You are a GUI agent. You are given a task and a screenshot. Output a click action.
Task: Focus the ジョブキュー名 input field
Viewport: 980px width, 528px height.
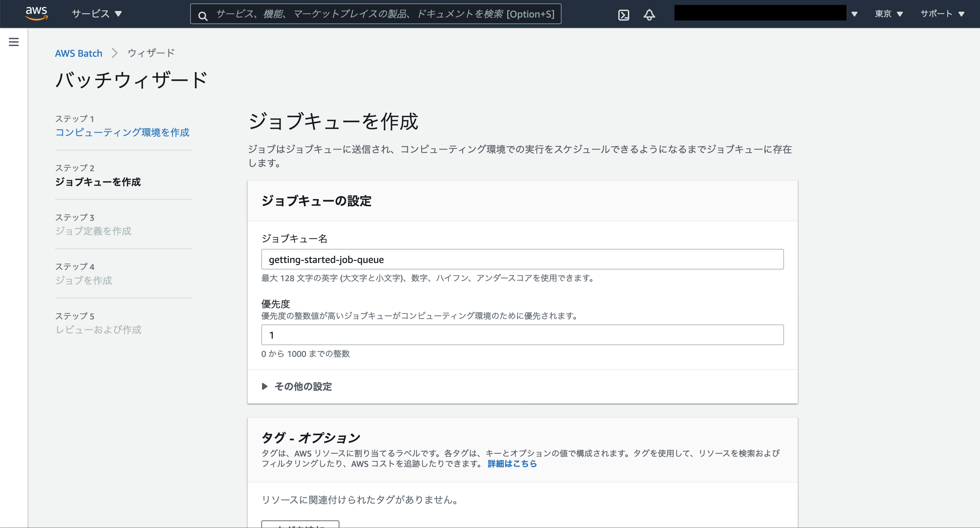(x=522, y=260)
